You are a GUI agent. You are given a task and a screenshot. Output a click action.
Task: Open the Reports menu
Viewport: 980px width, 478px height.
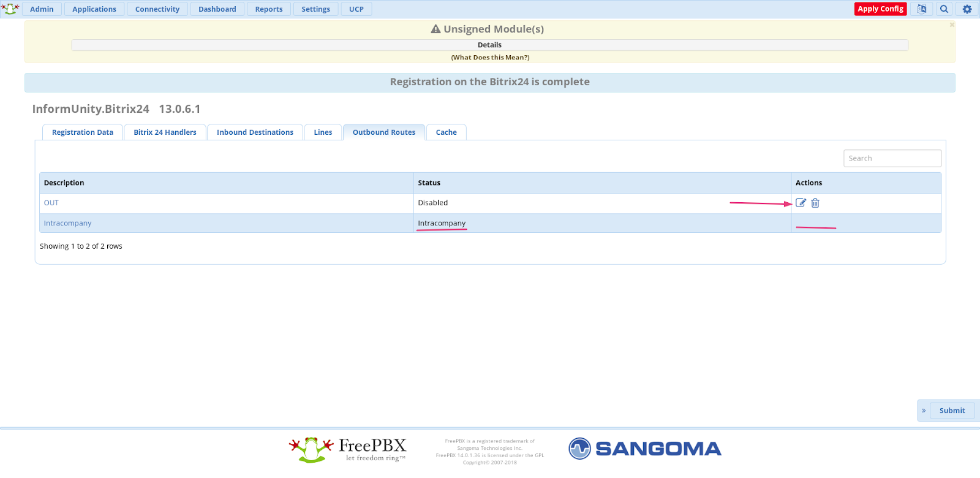click(269, 9)
